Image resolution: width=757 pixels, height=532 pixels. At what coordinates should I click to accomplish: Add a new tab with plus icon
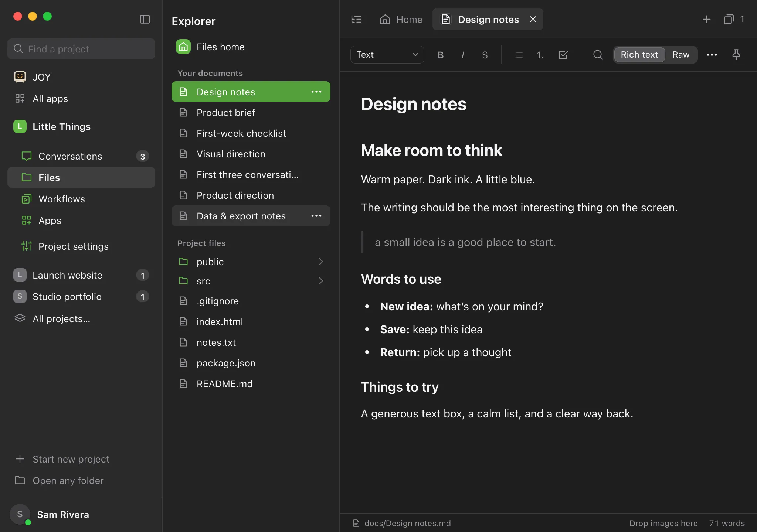(x=706, y=19)
